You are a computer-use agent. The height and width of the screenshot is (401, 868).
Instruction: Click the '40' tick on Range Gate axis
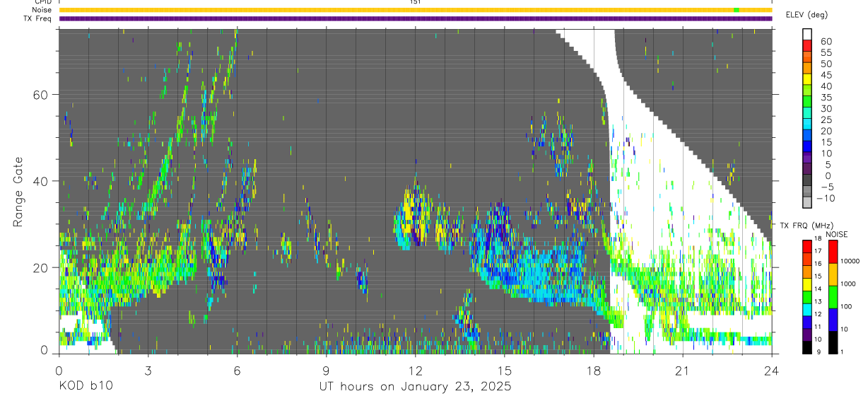(41, 181)
